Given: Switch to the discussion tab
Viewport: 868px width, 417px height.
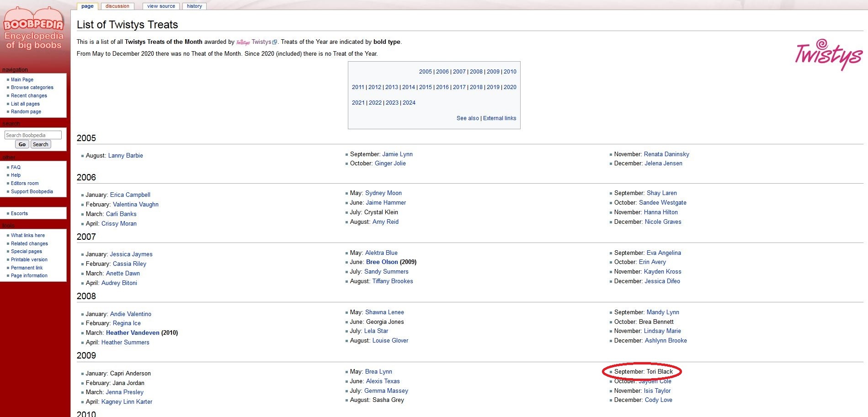Looking at the screenshot, I should click(x=117, y=6).
